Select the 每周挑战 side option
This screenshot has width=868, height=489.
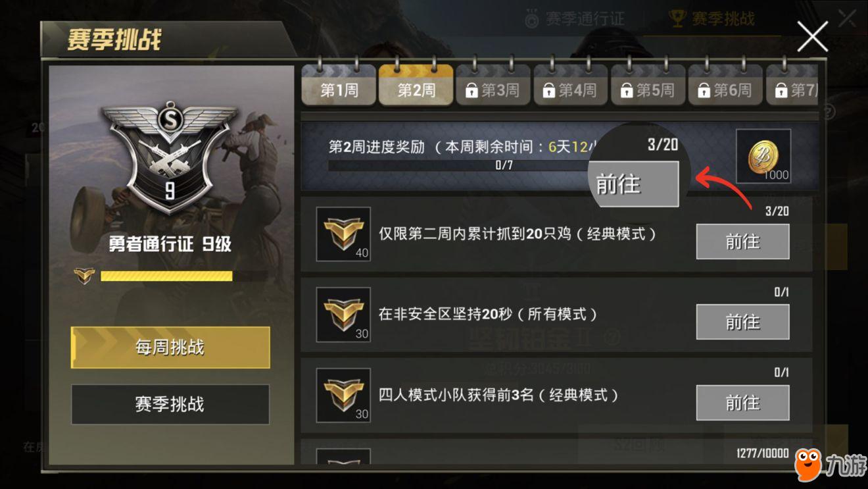[x=170, y=347]
